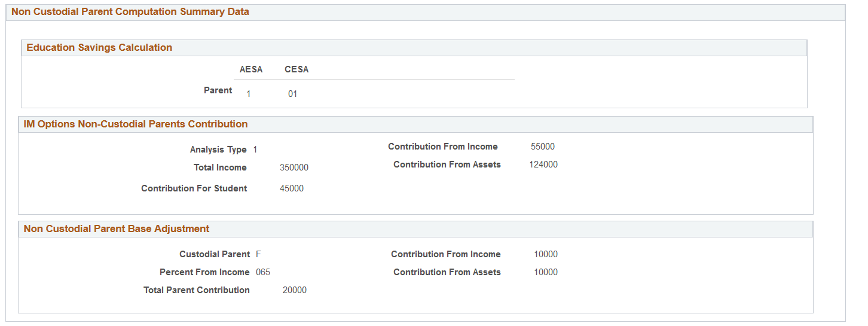The width and height of the screenshot is (868, 326).
Task: Click IM Options Non-Custodial Parents Contribution header
Action: [x=135, y=124]
